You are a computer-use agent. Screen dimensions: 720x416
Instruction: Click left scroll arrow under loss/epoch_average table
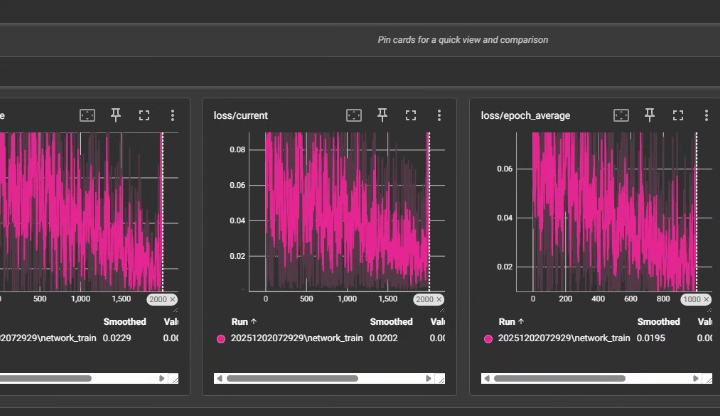[x=487, y=379]
